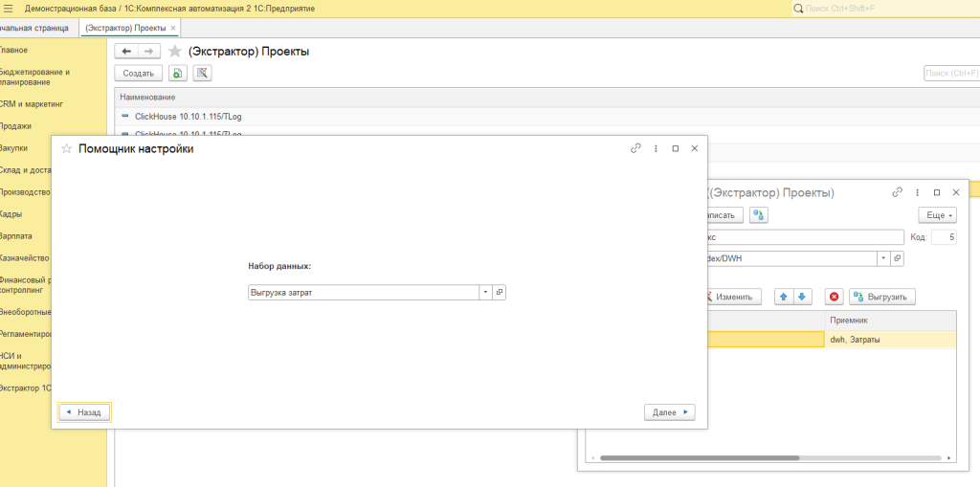Open the Еще dropdown menu
Screen dimensions: 980x487
tap(938, 215)
